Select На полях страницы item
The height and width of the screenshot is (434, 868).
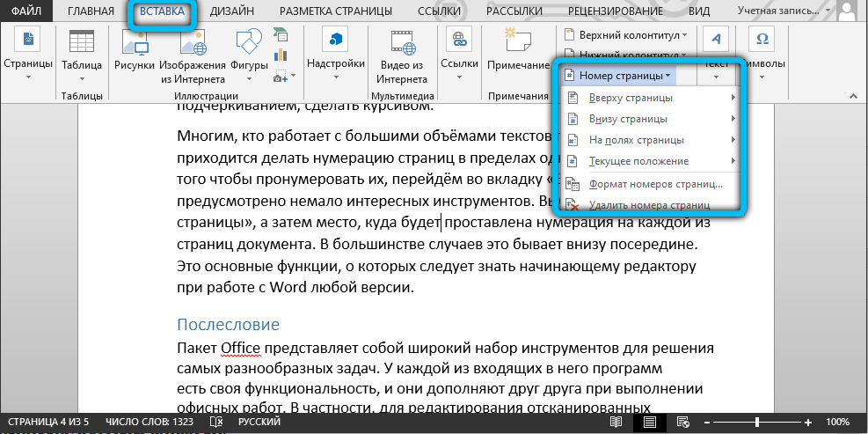click(x=653, y=140)
